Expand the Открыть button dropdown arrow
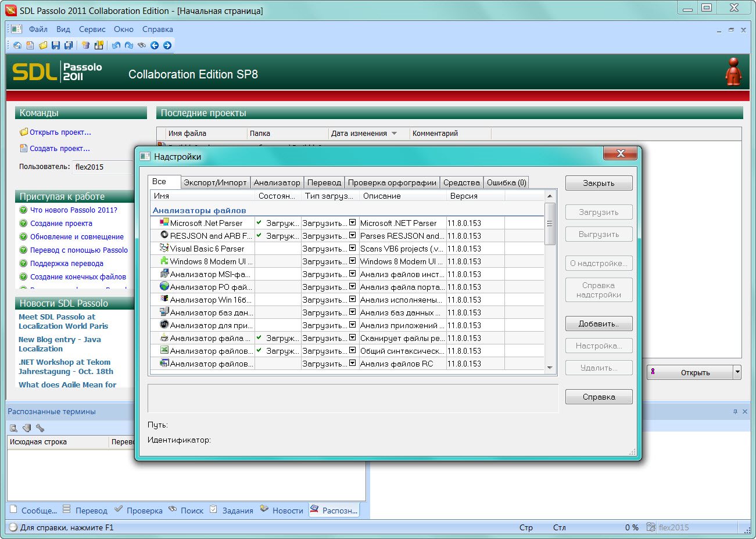756x539 pixels. [x=737, y=372]
